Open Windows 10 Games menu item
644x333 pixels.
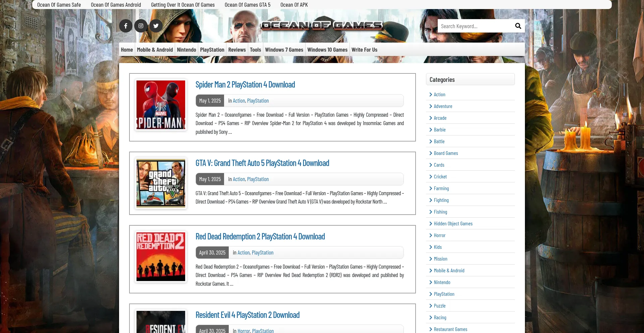(x=327, y=50)
